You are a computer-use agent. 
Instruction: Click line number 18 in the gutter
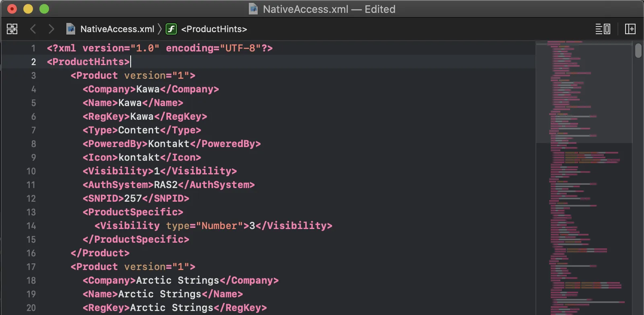coord(31,280)
